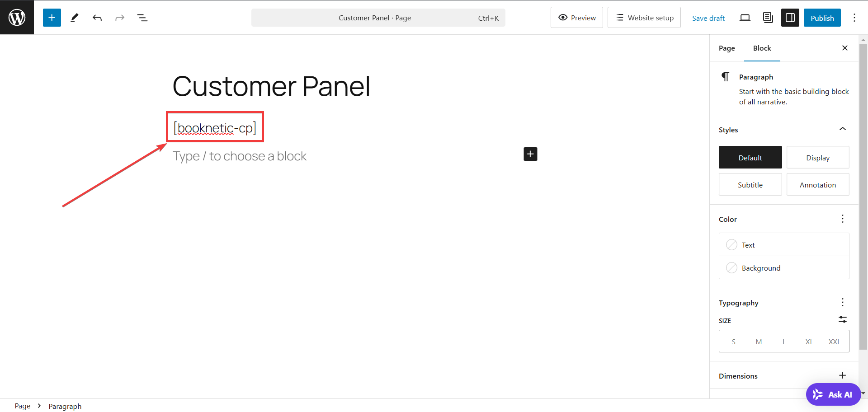Add a block with the black plus button
This screenshot has height=412, width=868.
coord(530,154)
